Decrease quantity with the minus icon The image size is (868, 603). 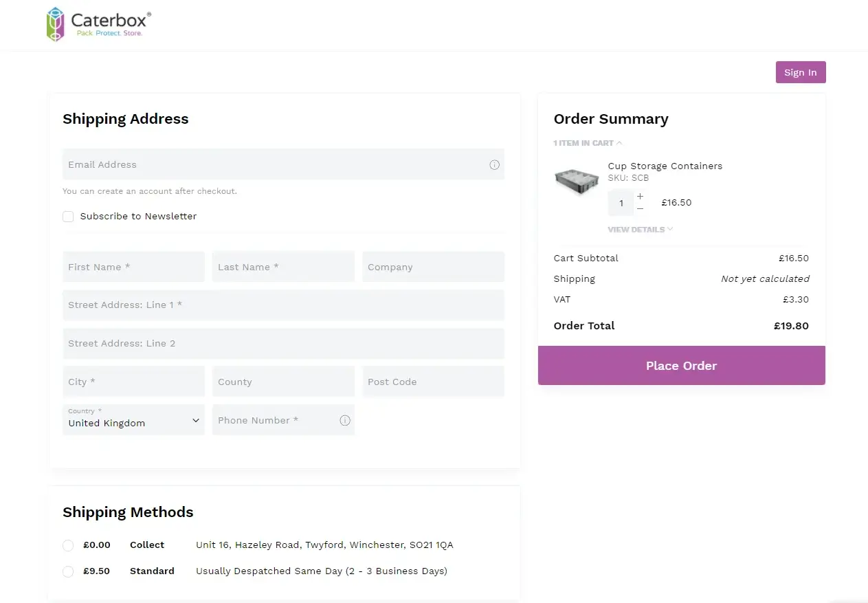[640, 207]
